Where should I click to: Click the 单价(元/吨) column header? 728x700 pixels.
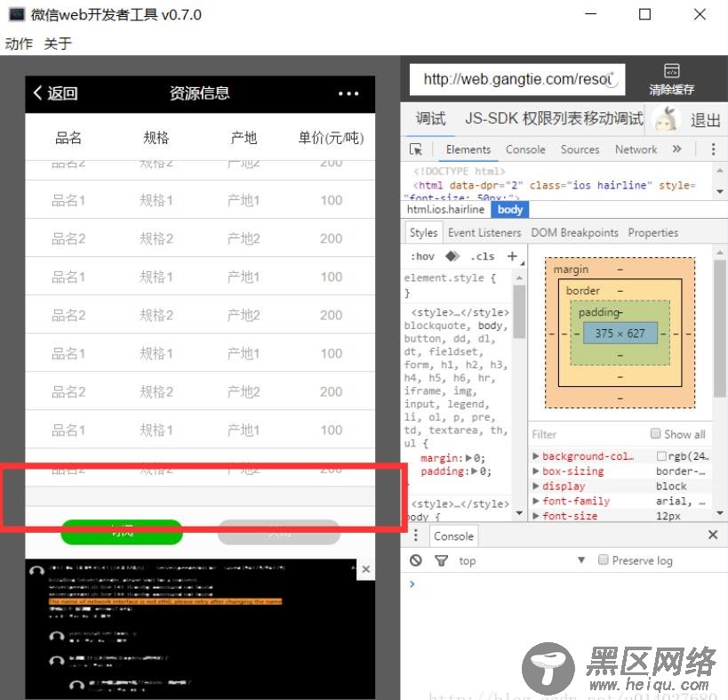(331, 138)
